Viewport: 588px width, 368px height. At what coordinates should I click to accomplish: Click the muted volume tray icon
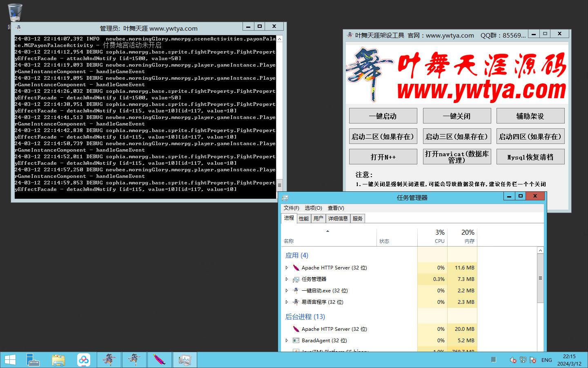(513, 360)
